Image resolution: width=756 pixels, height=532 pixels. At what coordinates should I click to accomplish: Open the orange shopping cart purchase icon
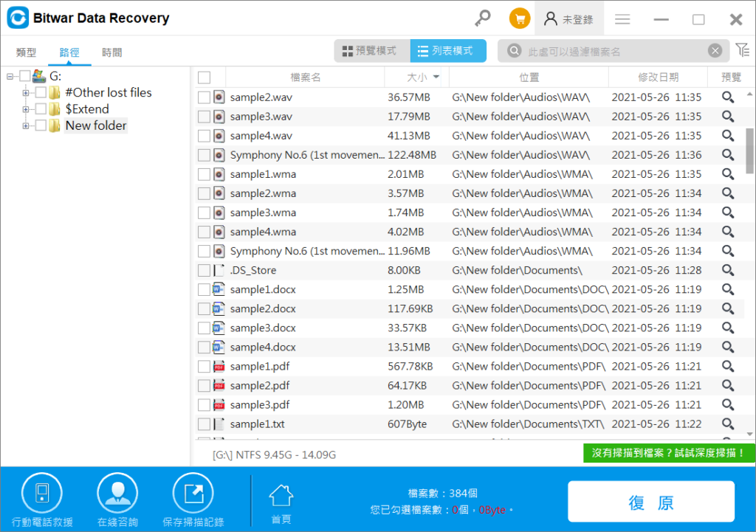(520, 19)
